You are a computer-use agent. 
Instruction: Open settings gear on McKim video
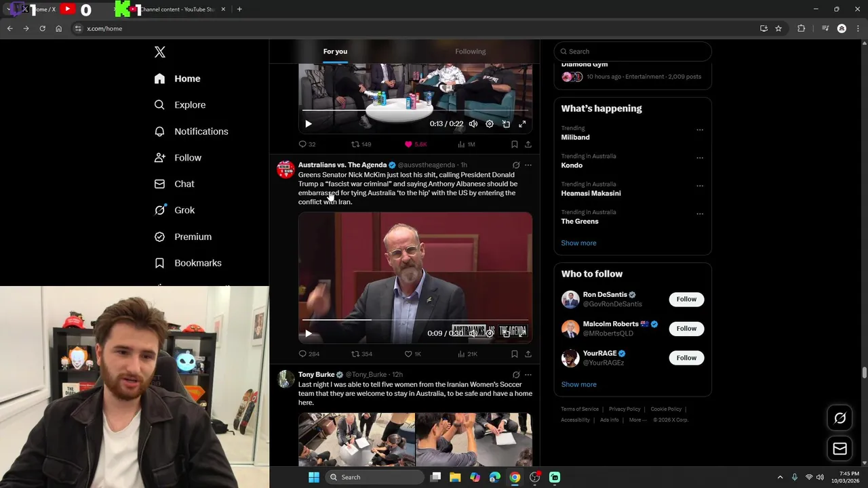(490, 333)
